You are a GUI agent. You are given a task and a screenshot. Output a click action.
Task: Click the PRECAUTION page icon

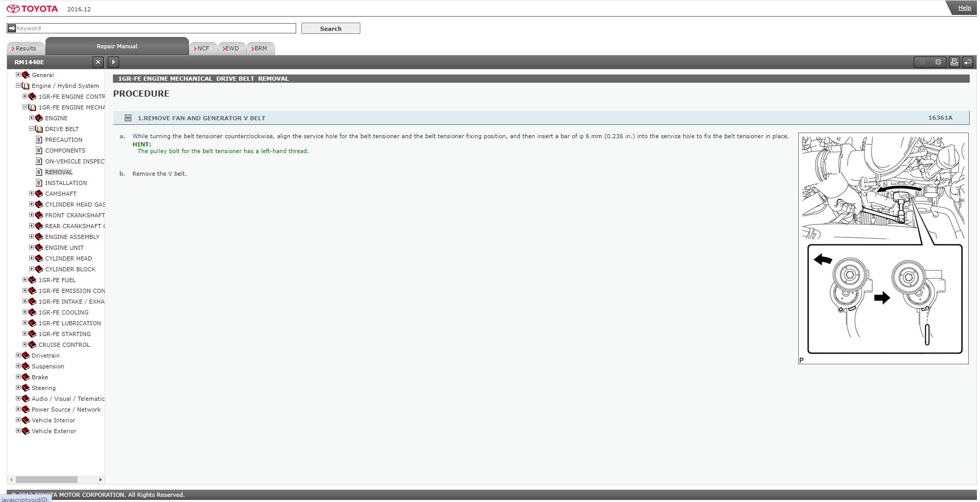(39, 140)
